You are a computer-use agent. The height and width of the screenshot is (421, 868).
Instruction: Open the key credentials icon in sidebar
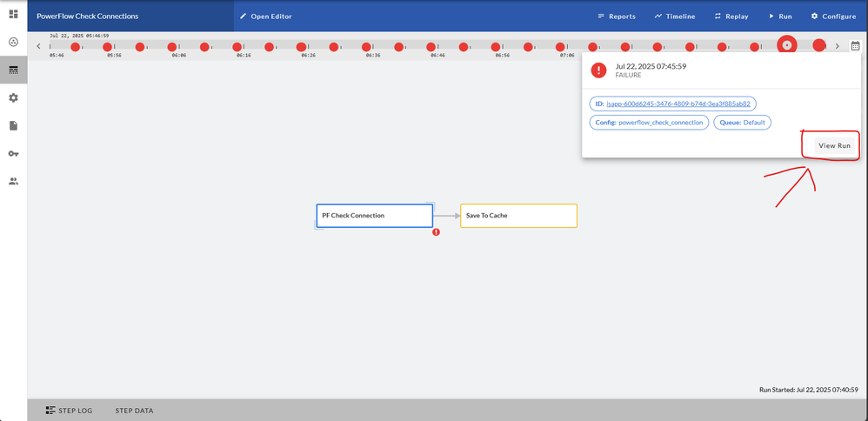tap(13, 153)
